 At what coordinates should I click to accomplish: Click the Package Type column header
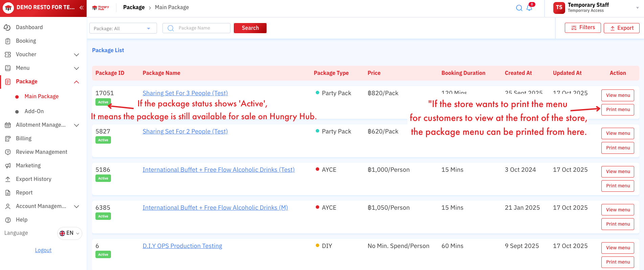click(x=331, y=73)
